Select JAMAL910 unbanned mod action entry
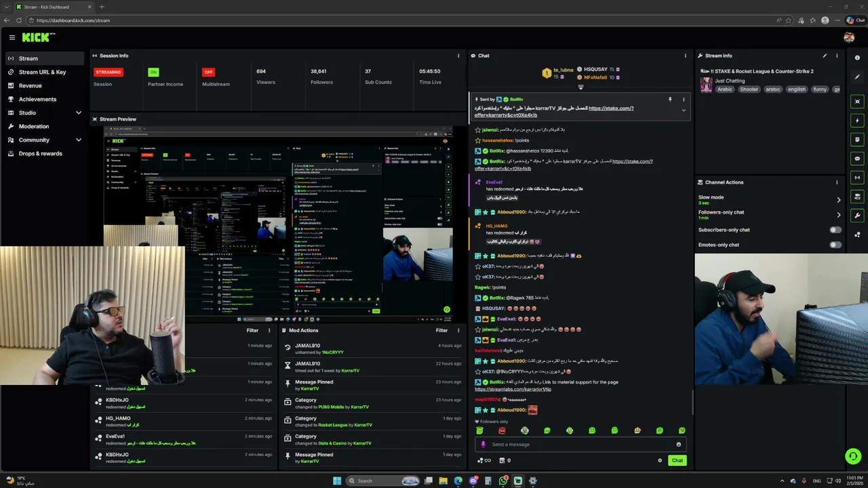 (x=373, y=349)
